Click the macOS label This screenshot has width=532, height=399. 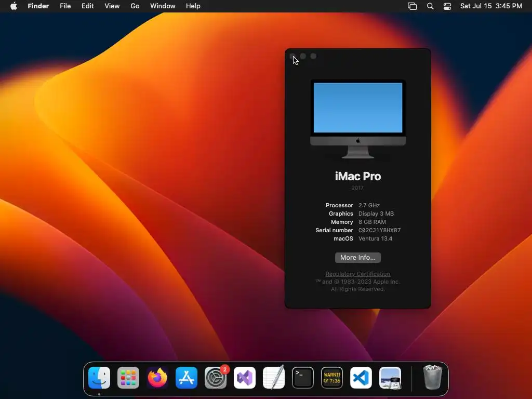[343, 238]
